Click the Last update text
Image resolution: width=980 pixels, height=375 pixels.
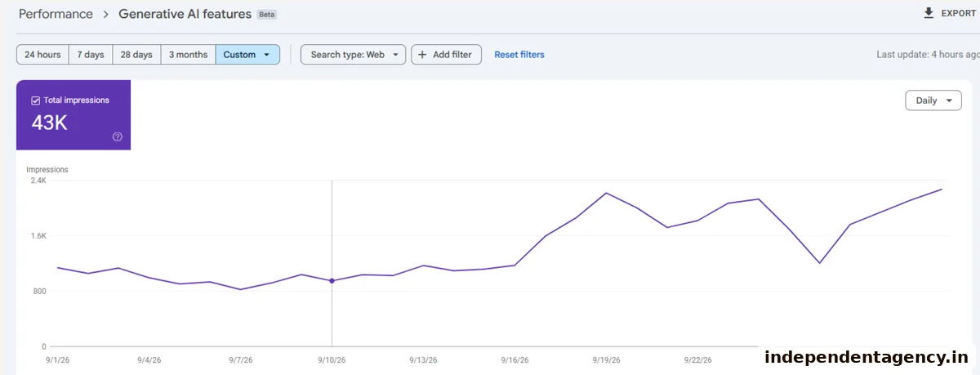tap(928, 55)
